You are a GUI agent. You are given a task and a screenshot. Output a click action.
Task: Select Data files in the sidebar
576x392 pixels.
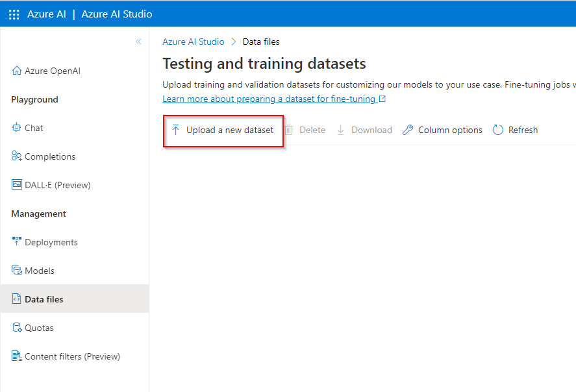(x=43, y=299)
